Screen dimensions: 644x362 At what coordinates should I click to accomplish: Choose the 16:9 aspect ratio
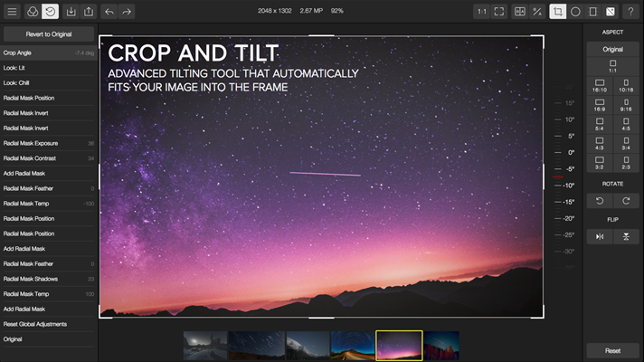tap(600, 105)
